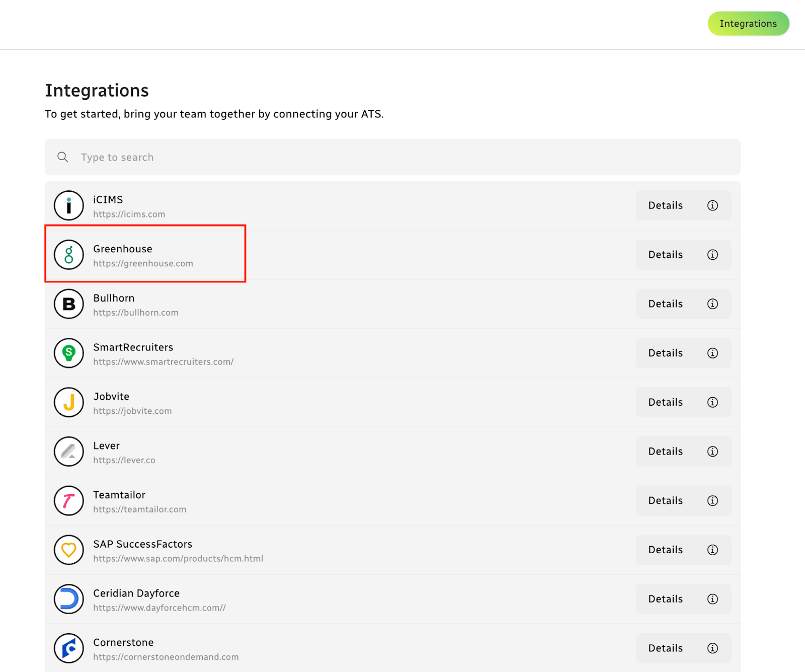Viewport: 805px width, 672px height.
Task: Select the Bullhorn integration name
Action: (x=114, y=298)
